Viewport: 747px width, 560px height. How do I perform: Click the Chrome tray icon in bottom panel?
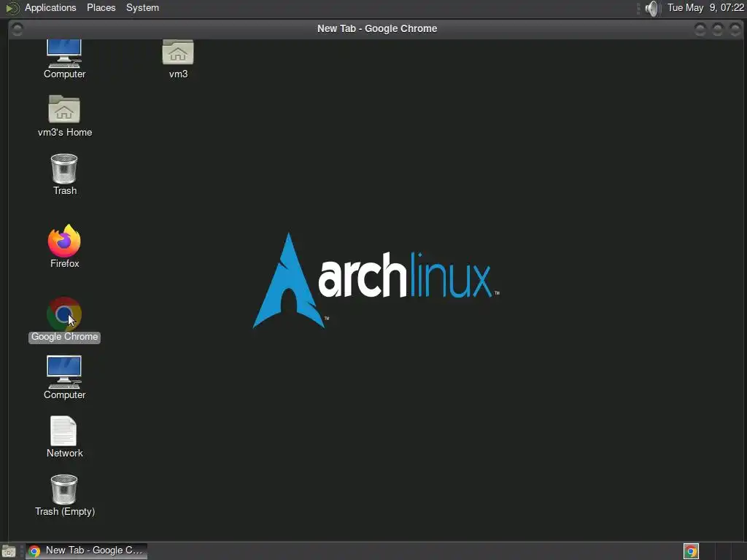pos(691,551)
